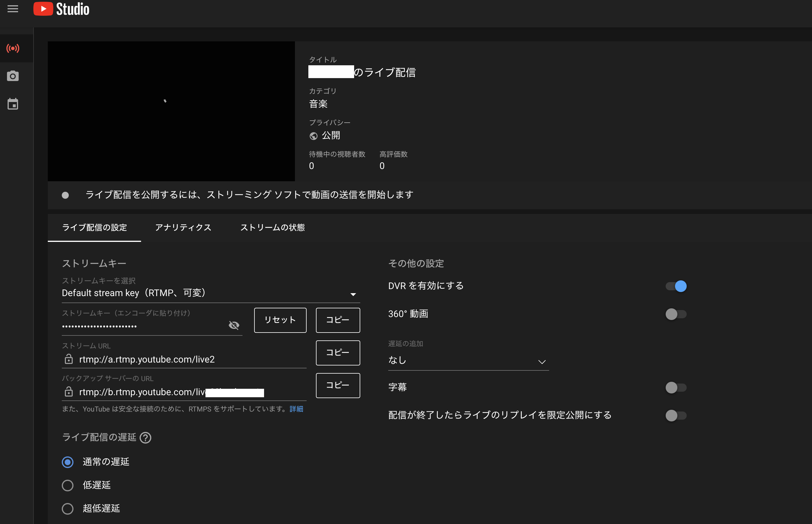Open the hamburger navigation menu

click(x=13, y=8)
